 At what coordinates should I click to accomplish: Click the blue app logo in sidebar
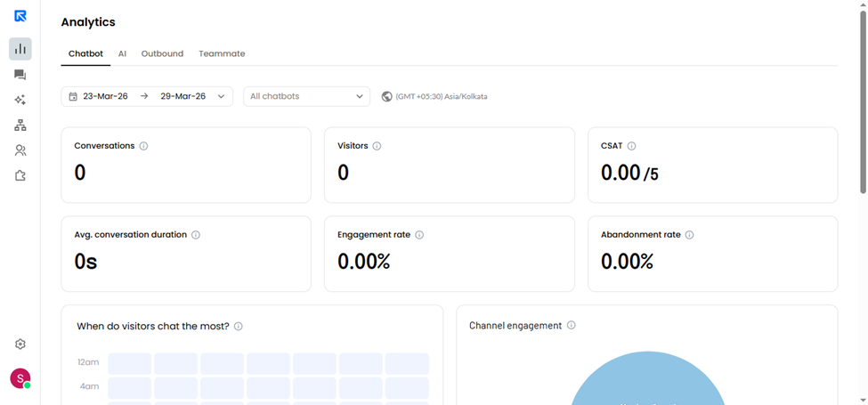pyautogui.click(x=20, y=16)
